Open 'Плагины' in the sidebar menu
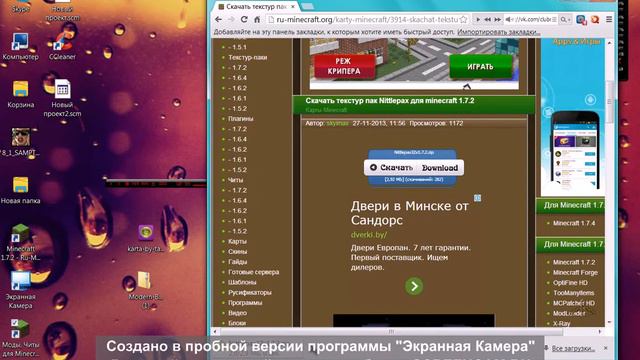Viewport: 640px width, 360px height. point(240,119)
